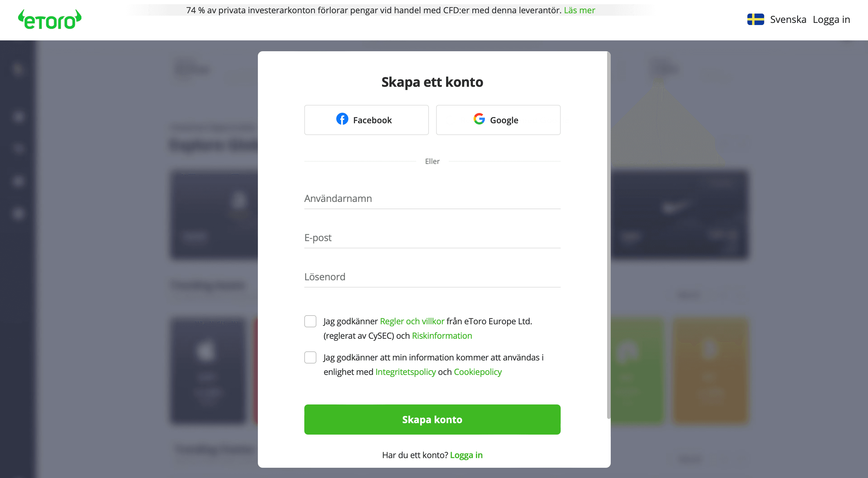Click the Swedish flag icon
Screen dimensions: 868x478
756,20
